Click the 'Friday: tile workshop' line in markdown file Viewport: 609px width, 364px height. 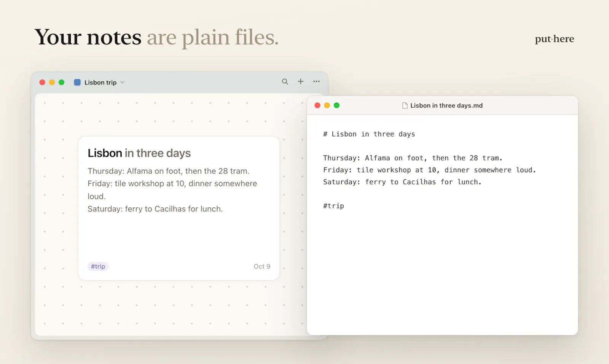click(430, 170)
